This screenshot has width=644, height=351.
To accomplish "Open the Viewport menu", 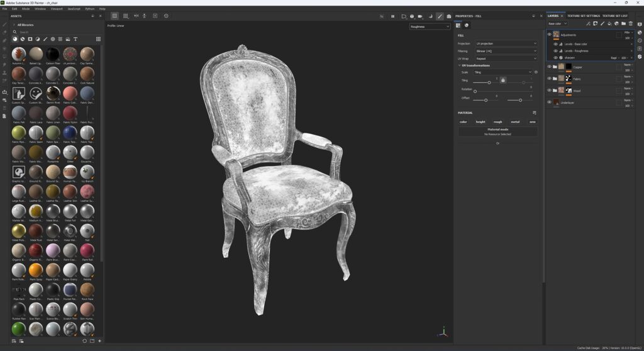I will (57, 9).
